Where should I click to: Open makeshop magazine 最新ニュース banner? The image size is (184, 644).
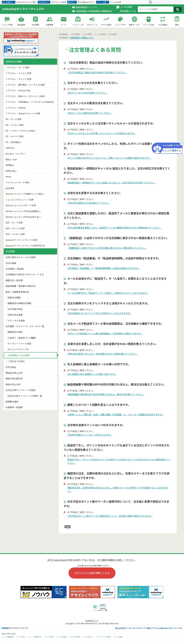[x=140, y=592]
